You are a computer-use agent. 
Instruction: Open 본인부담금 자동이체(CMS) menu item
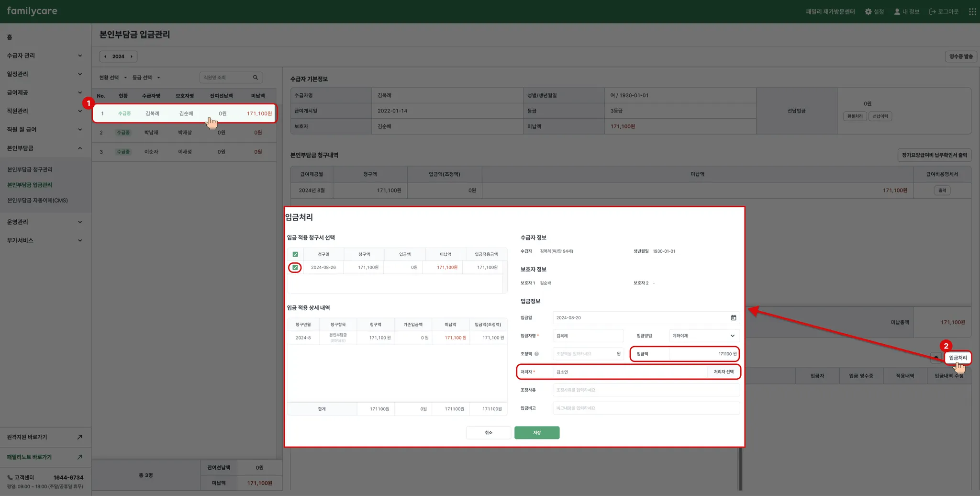(x=37, y=201)
